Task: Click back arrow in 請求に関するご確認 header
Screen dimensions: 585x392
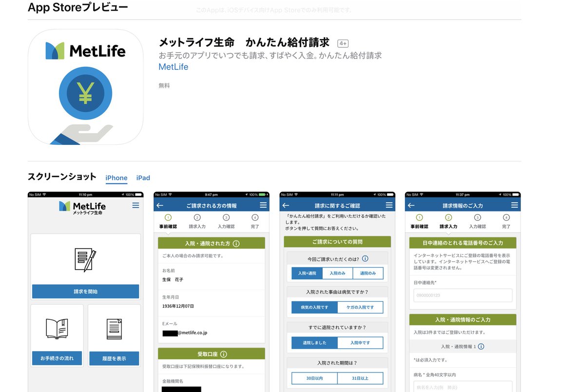Action: [286, 205]
